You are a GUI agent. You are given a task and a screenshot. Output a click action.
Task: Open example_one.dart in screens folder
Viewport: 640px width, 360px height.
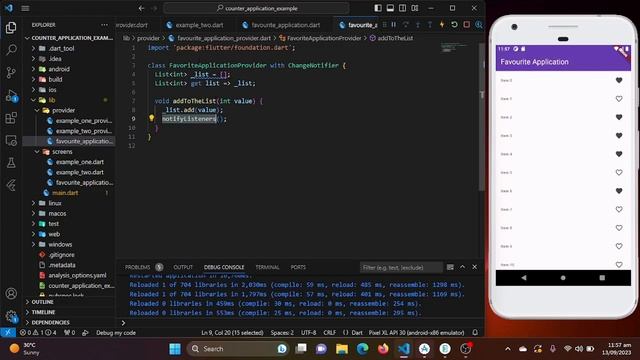click(80, 162)
